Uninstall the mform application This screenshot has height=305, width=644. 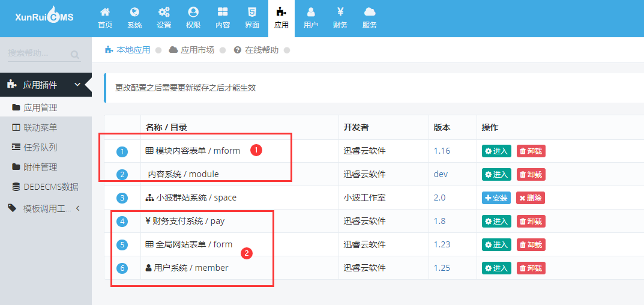pos(531,151)
